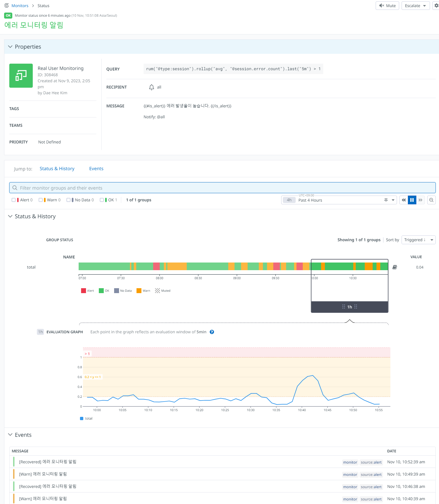
Task: Focus the filter monitor groups input
Action: click(223, 188)
